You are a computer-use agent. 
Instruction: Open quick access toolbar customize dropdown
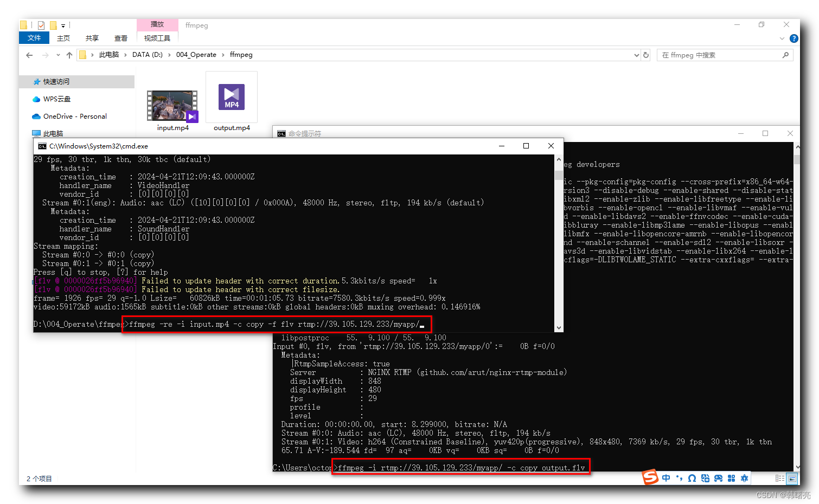pyautogui.click(x=63, y=25)
